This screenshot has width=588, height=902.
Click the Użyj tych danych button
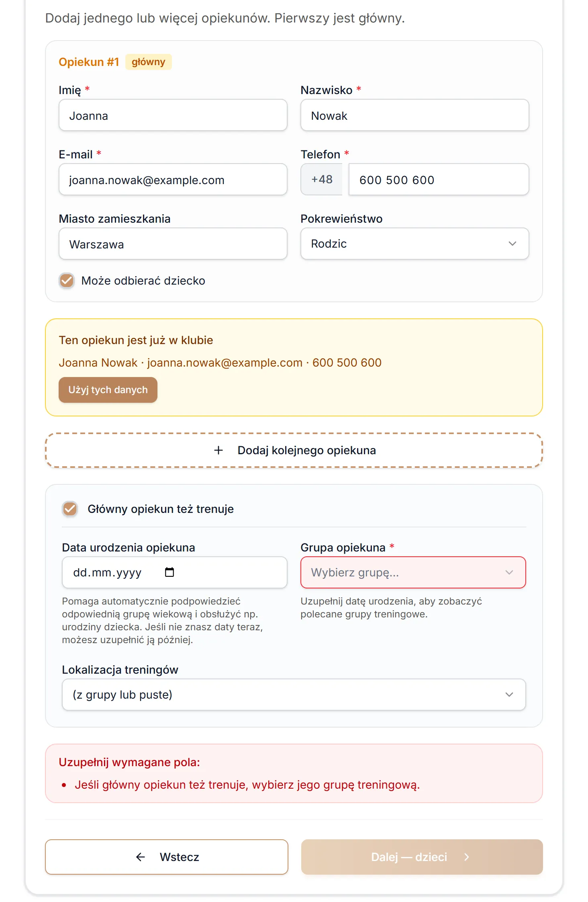pyautogui.click(x=108, y=390)
